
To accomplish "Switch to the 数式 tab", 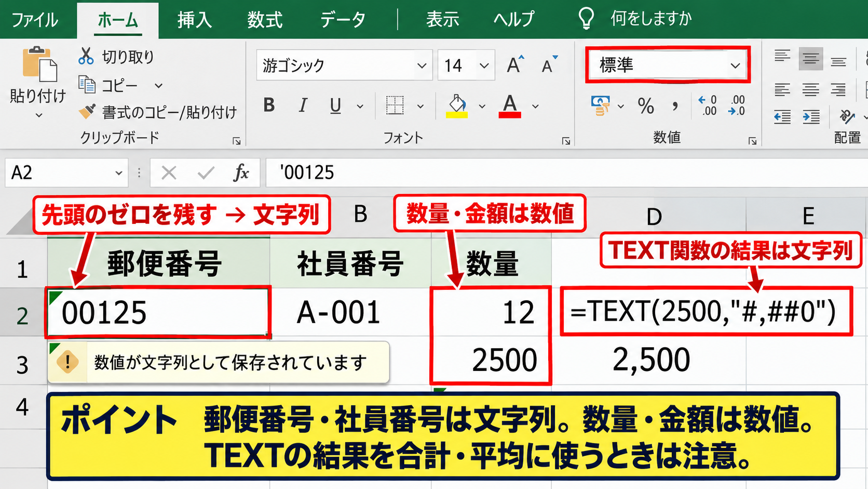I will [x=265, y=20].
